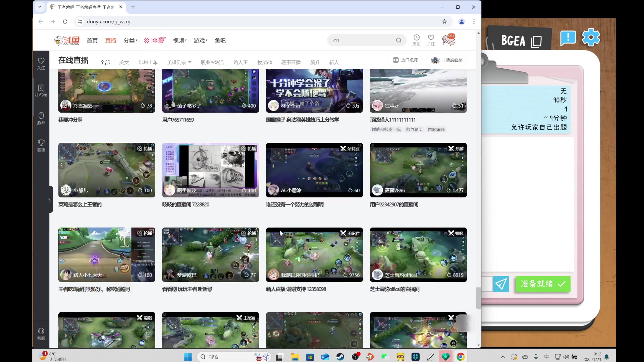
Task: Click blue alert speech bubble in game window
Action: [x=568, y=38]
